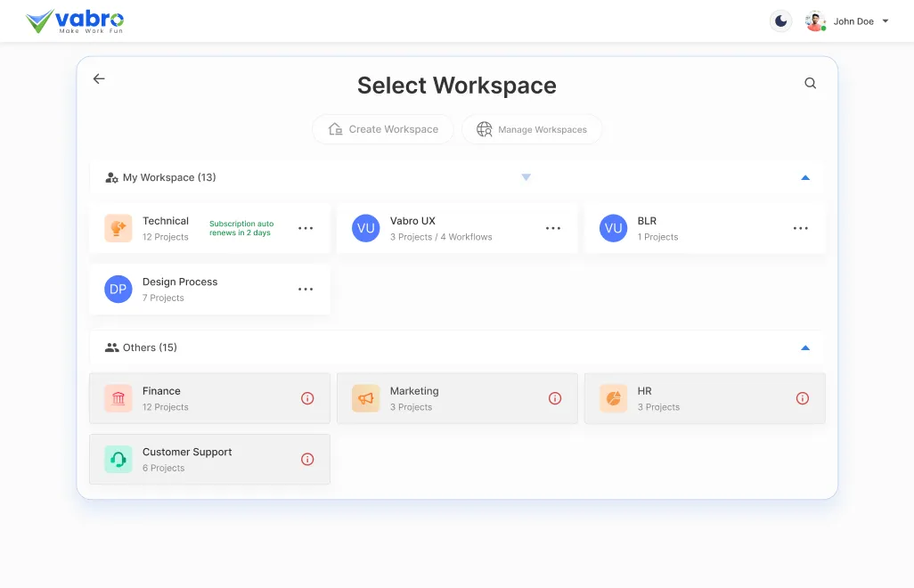Open the blue filter dropdown near My Workspace
Screen dimensions: 914x588
[526, 177]
